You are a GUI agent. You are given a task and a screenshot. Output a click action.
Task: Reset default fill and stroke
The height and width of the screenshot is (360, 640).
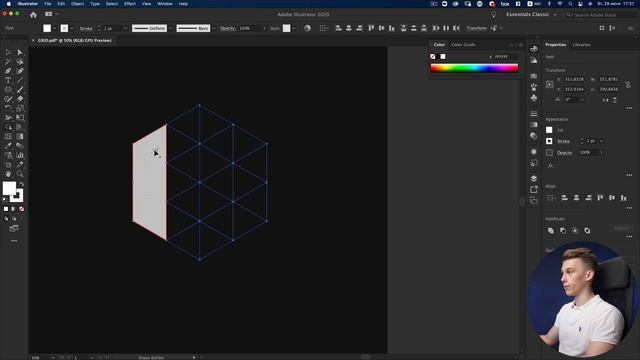coord(4,200)
